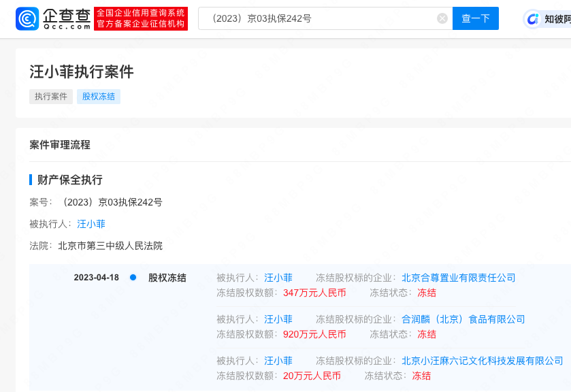
Task: Click the amount 347万元人民币
Action: tap(314, 293)
